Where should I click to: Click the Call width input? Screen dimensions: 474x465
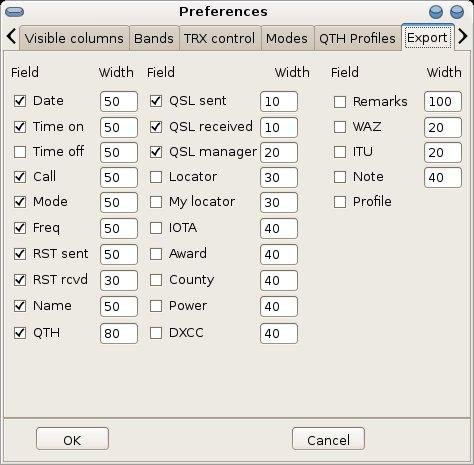[119, 177]
